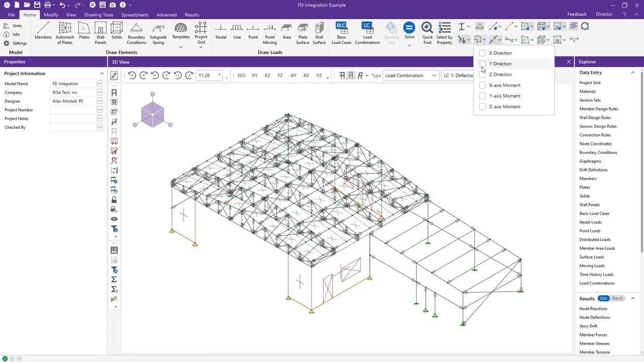Open the Print dropdown arrow
This screenshot has height=362, width=644.
(x=54, y=5)
